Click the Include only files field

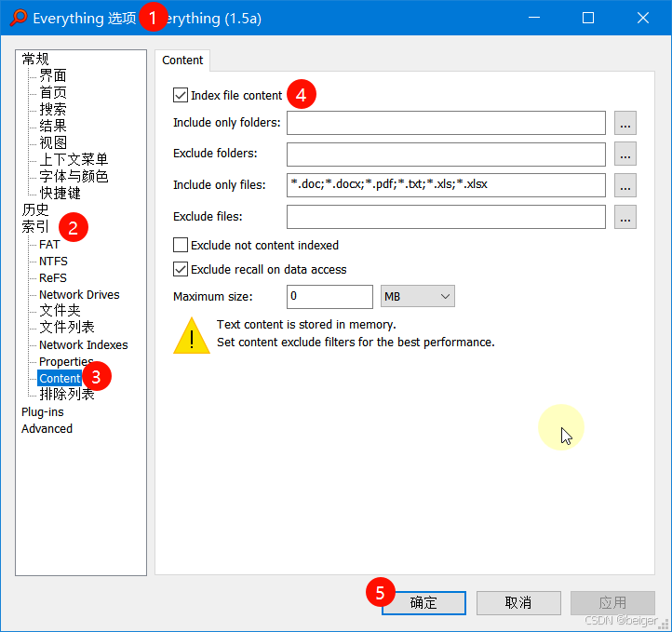446,185
